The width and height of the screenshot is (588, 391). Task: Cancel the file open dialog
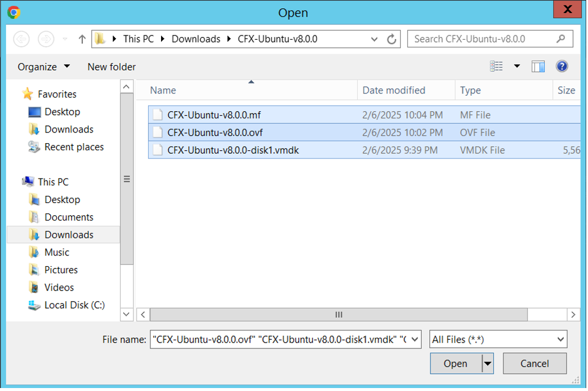535,364
